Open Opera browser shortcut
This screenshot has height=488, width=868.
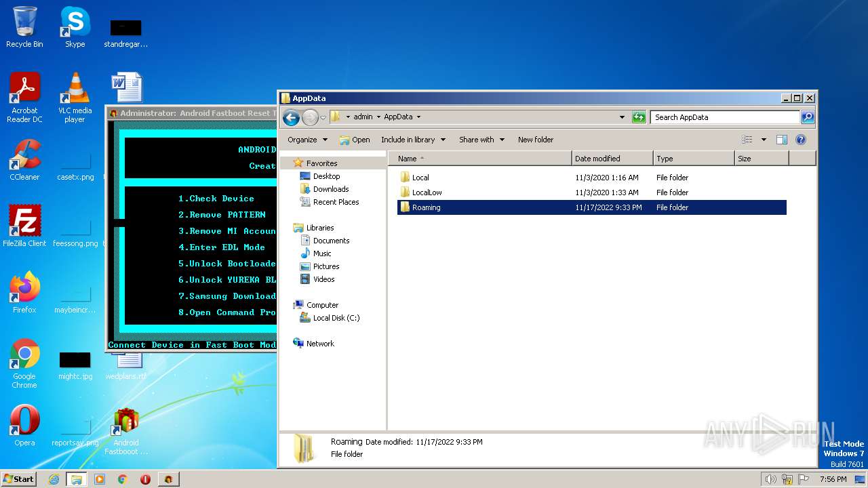pos(24,426)
